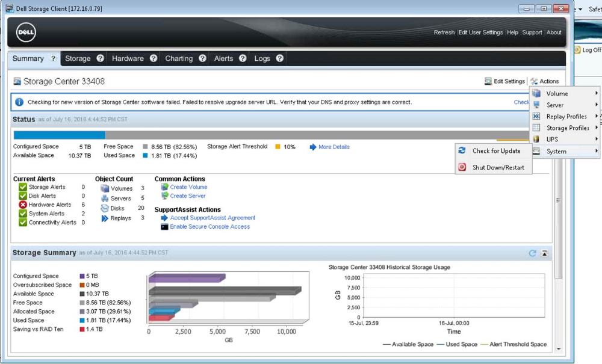The width and height of the screenshot is (602, 364).
Task: Open help icon next to Hardware tab
Action: coord(154,58)
